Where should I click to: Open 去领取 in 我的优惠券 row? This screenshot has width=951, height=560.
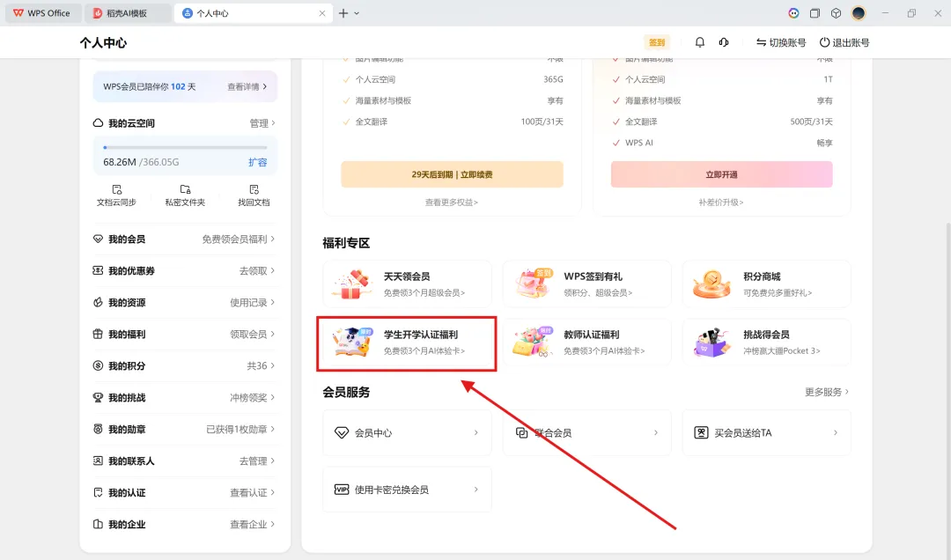click(x=257, y=270)
